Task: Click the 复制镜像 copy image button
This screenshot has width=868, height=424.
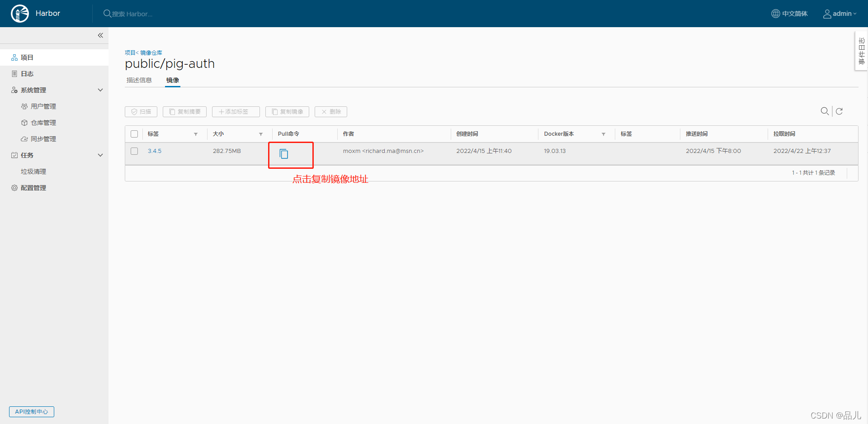Action: coord(287,112)
